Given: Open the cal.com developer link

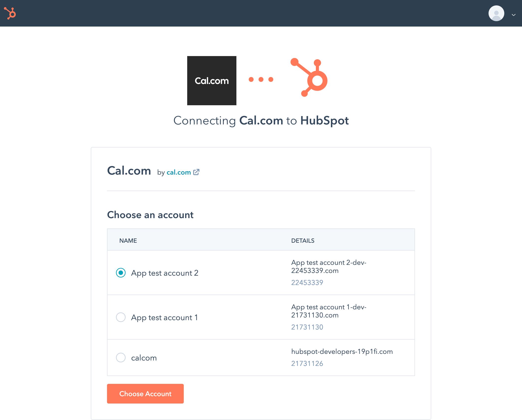Looking at the screenshot, I should pyautogui.click(x=179, y=172).
